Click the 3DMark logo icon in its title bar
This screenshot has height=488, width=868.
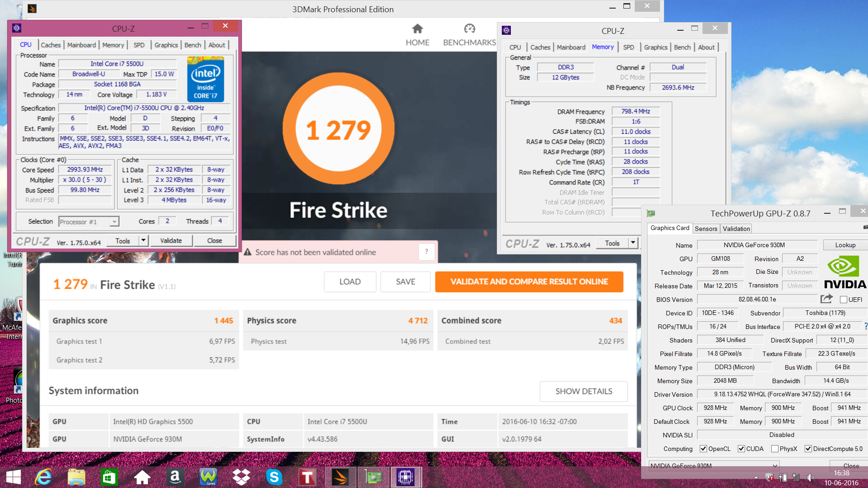32,9
